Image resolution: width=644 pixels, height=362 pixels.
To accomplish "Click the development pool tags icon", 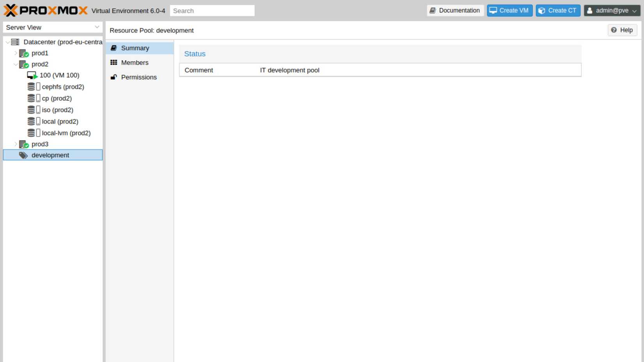I will 23,155.
